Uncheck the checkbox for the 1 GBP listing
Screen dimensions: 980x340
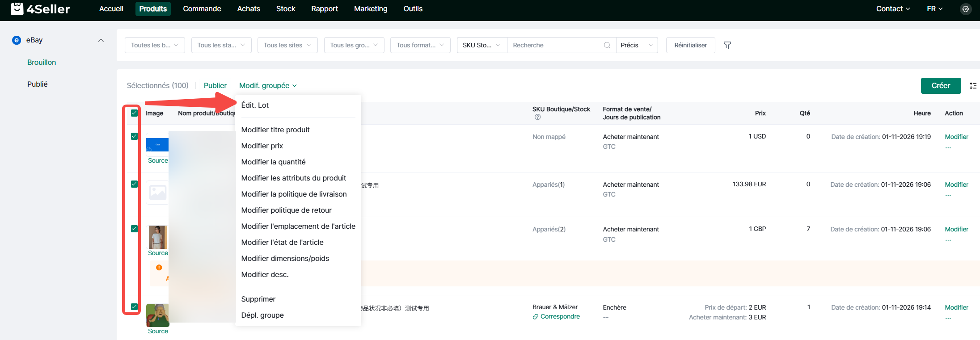(134, 229)
